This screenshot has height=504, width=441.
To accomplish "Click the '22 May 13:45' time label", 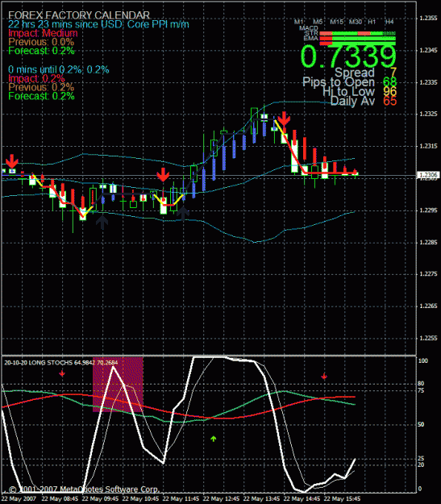I will tap(262, 499).
